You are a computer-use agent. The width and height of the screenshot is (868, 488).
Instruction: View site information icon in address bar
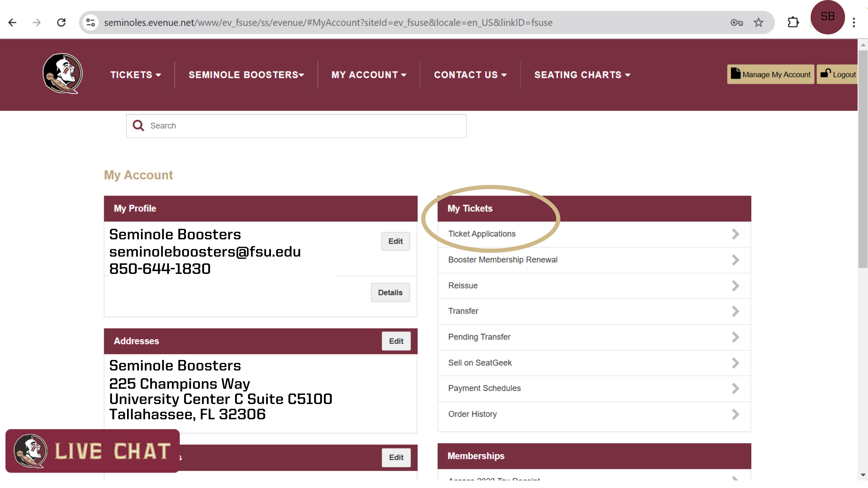(90, 23)
